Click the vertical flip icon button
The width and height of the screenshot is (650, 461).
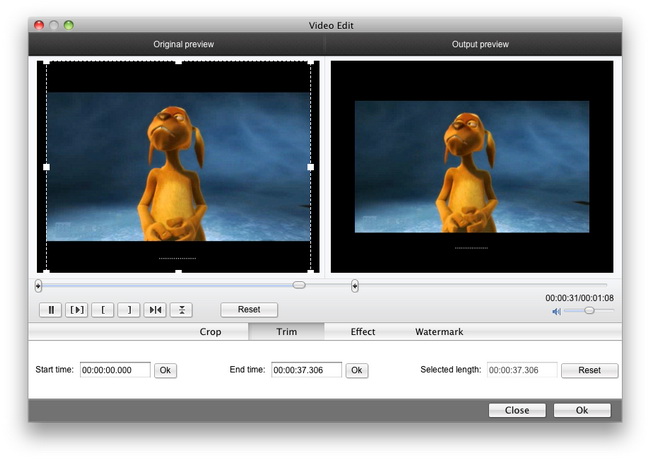tap(181, 310)
